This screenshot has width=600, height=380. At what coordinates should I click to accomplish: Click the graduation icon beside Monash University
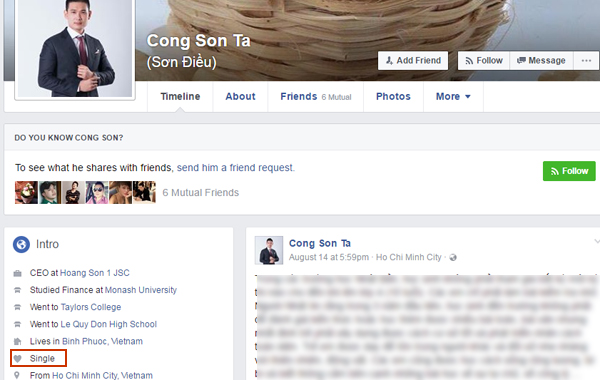[17, 290]
